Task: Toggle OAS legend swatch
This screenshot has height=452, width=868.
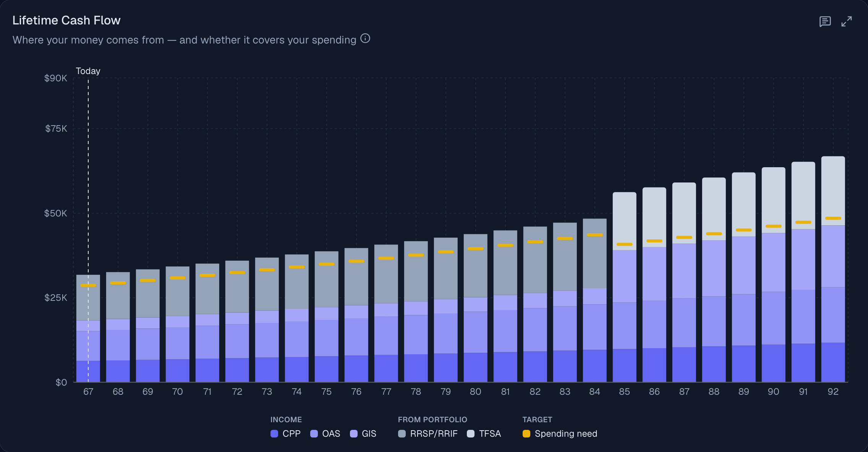Action: tap(314, 434)
